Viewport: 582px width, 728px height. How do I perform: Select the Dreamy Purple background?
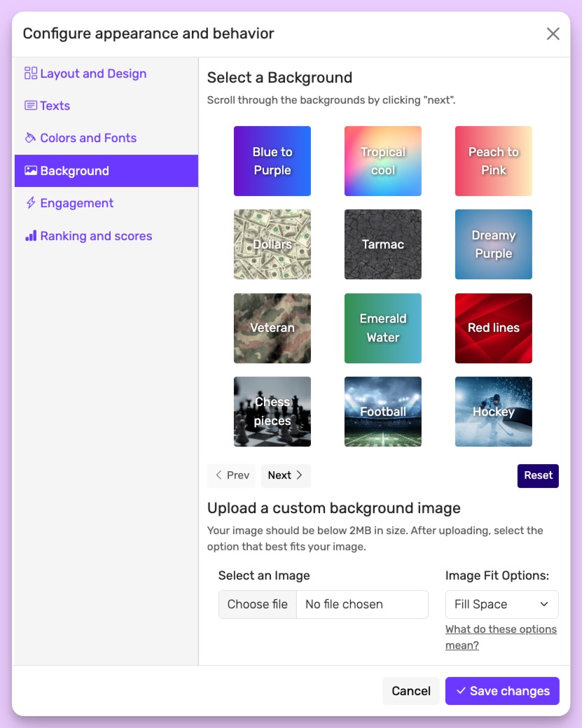tap(493, 244)
